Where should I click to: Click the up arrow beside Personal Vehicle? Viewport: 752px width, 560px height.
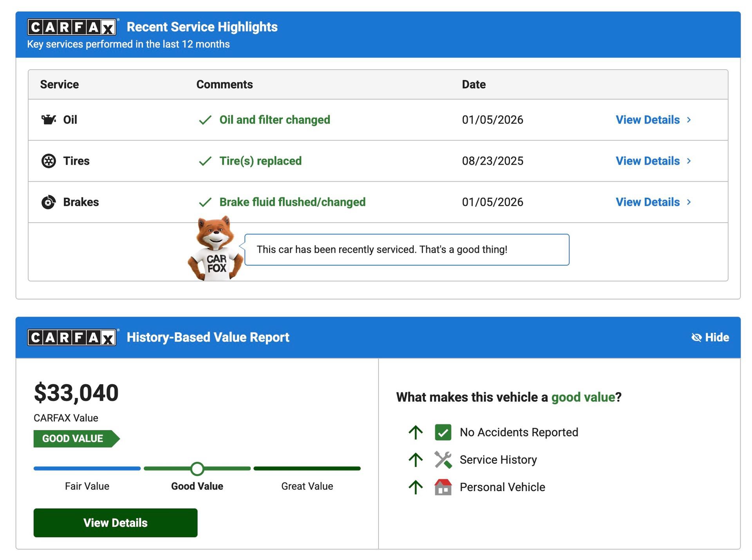(416, 487)
